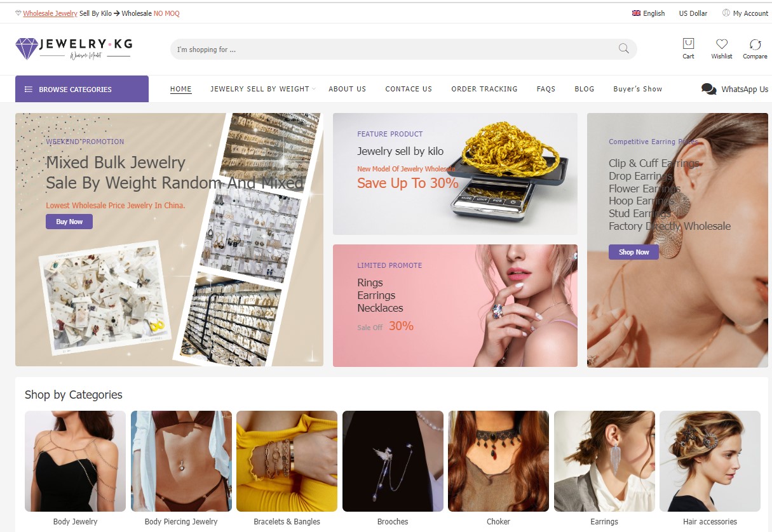772x532 pixels.
Task: Click the My Account user icon
Action: (726, 13)
